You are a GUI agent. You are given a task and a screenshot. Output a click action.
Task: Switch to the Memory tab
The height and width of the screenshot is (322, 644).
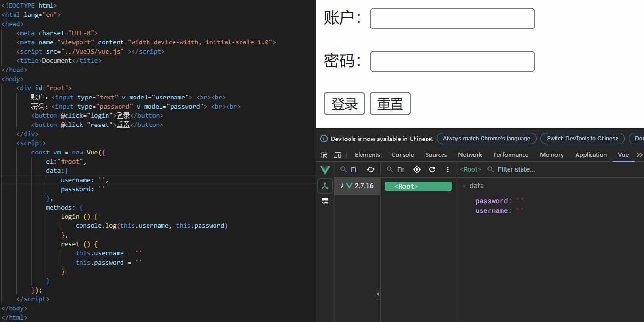pos(551,155)
